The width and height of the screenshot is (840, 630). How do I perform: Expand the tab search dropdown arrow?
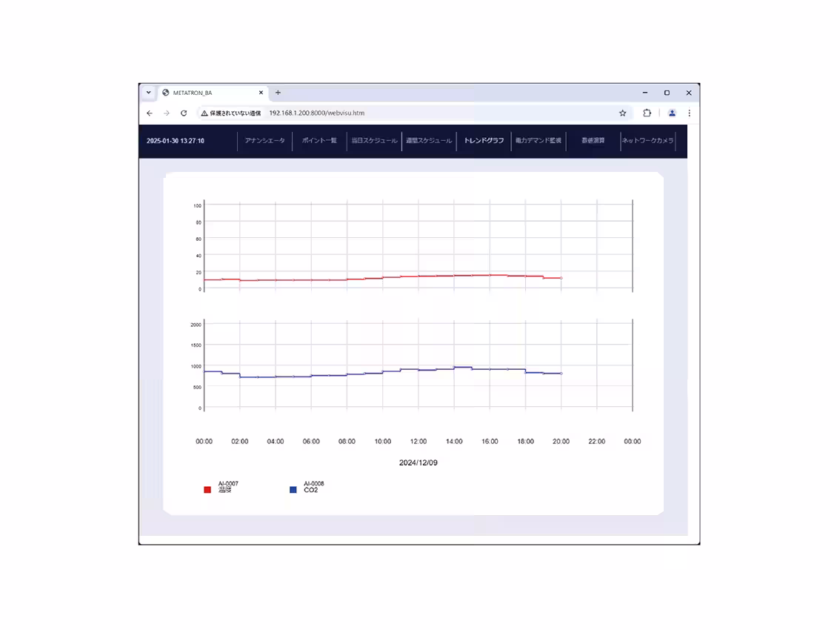coord(148,93)
